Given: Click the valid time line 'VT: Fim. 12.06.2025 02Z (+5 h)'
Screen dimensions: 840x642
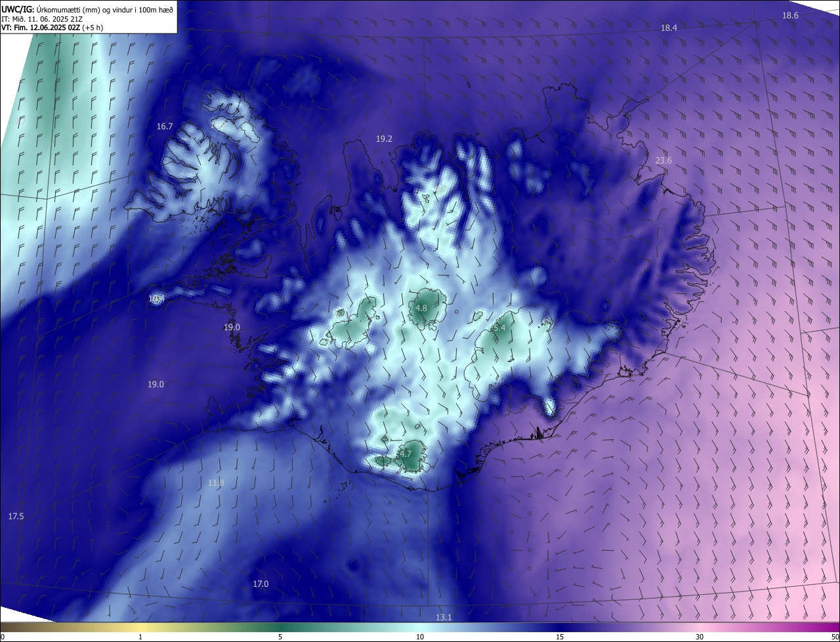Looking at the screenshot, I should (52, 28).
